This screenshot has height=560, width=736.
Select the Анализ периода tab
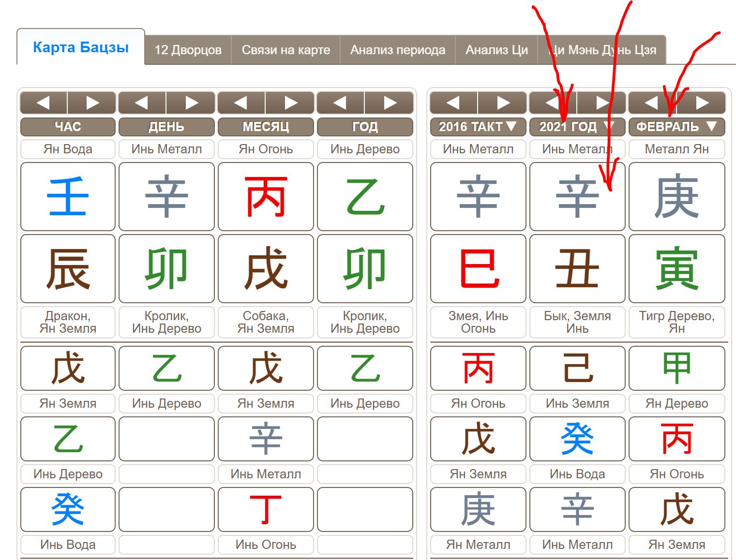(x=397, y=50)
